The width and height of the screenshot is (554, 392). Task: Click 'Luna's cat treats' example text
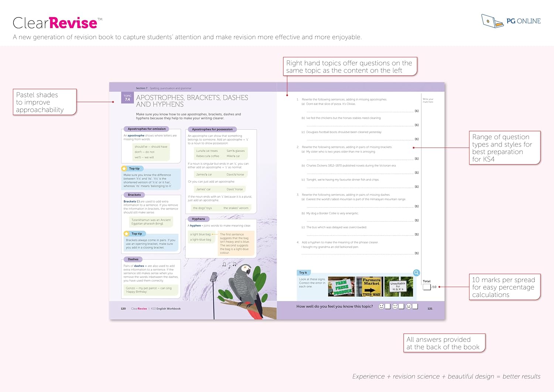coord(207,151)
